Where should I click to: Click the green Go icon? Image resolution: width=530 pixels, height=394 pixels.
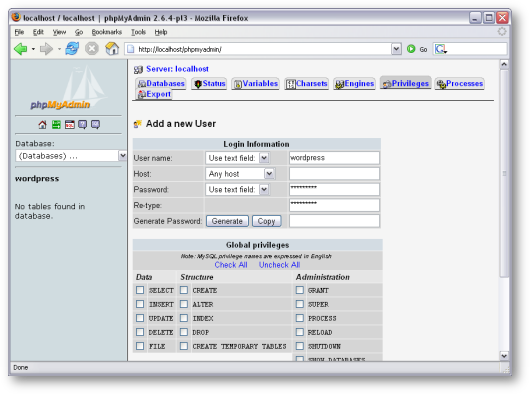(411, 49)
